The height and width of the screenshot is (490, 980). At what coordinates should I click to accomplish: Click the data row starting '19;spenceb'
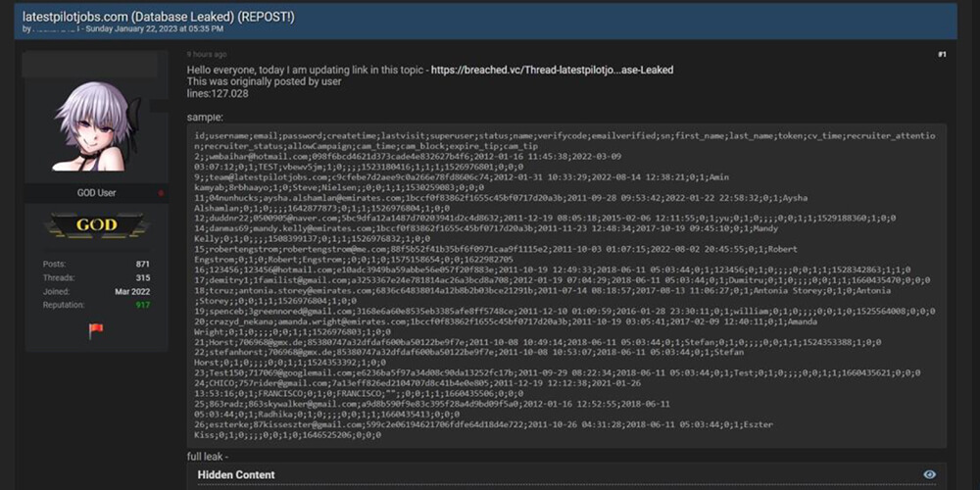[x=564, y=311]
